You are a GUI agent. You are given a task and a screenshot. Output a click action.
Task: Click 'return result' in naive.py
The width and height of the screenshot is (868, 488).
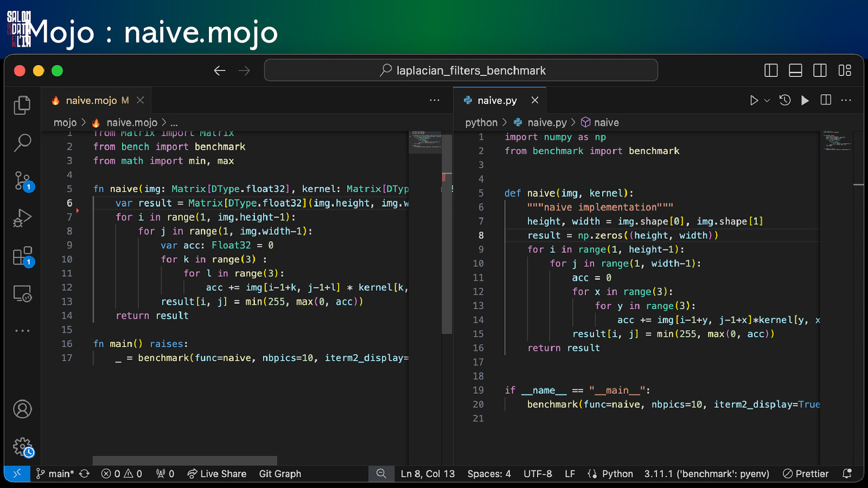click(564, 348)
